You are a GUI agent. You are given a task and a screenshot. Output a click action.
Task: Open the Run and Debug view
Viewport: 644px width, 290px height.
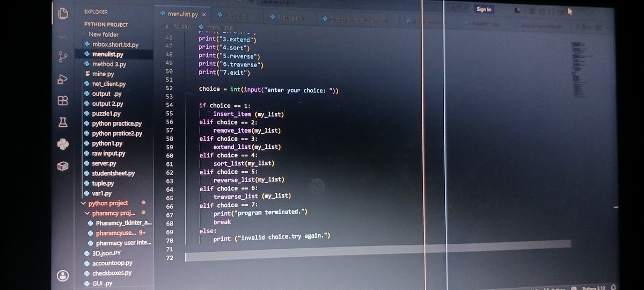(63, 79)
